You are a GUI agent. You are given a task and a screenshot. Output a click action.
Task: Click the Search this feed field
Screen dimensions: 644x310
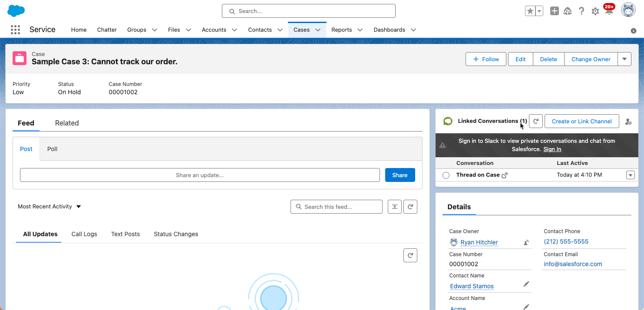(337, 207)
